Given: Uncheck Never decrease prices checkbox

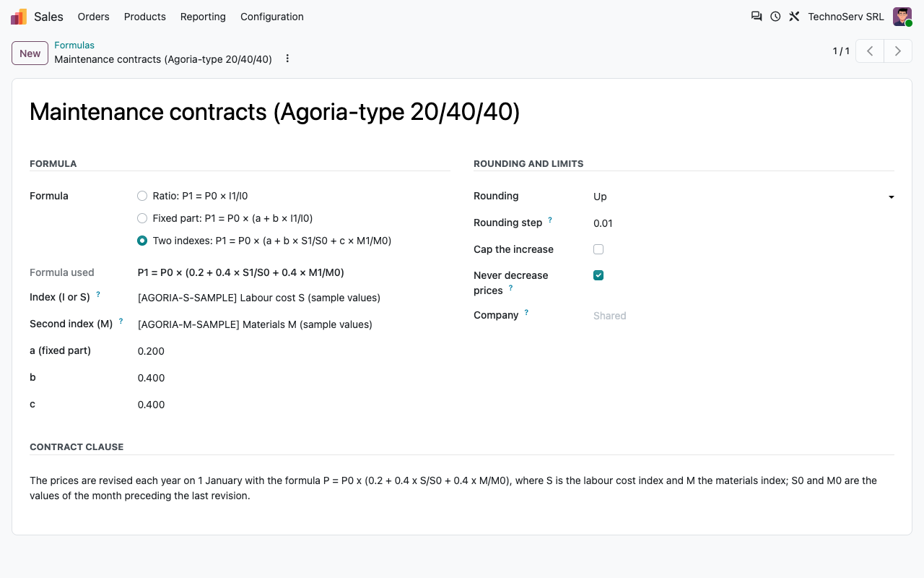Looking at the screenshot, I should coord(598,275).
